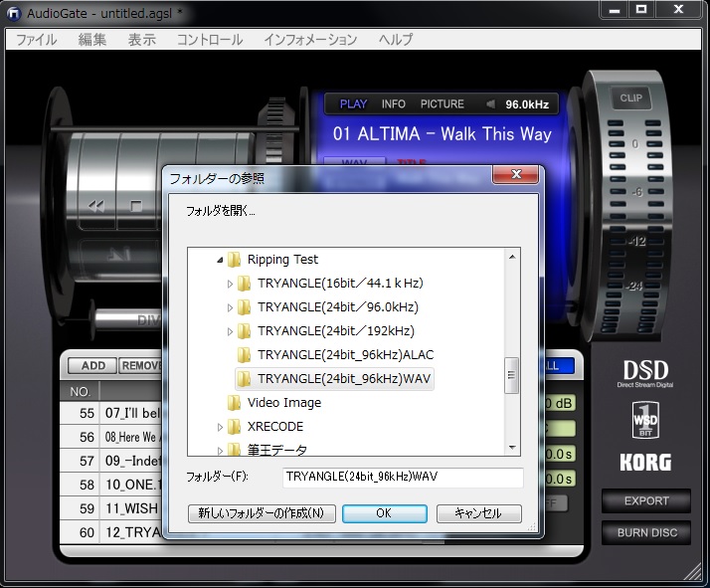
Task: Click the AudioGate title bar app icon
Action: [x=14, y=13]
